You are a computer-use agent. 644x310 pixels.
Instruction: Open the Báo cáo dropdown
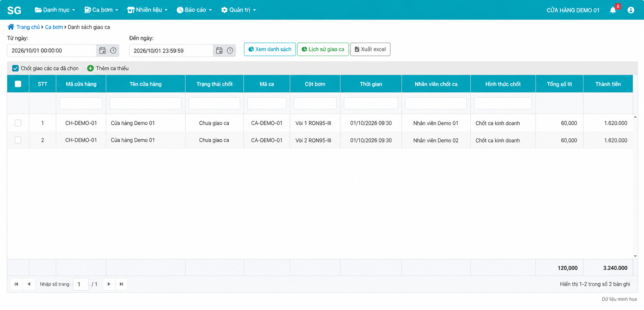194,10
